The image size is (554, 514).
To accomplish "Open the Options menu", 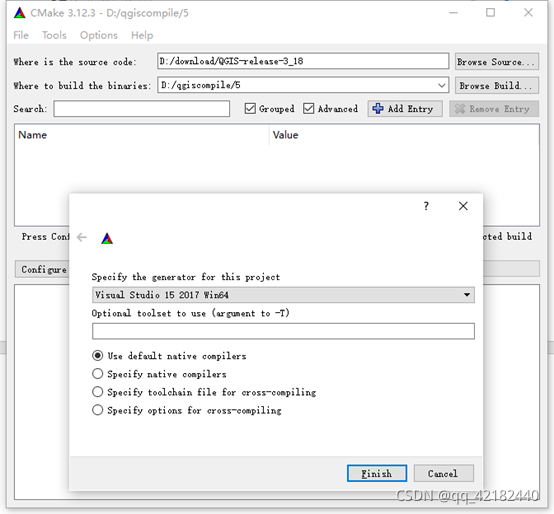I will (99, 35).
